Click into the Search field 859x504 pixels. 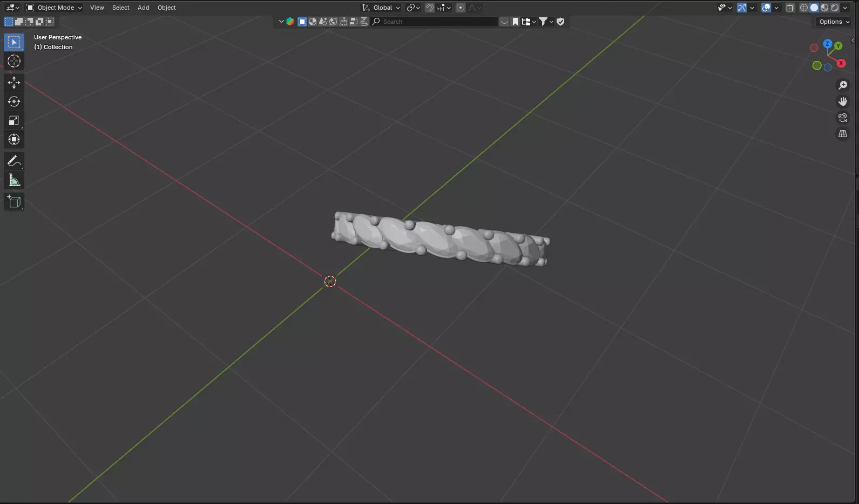(434, 22)
